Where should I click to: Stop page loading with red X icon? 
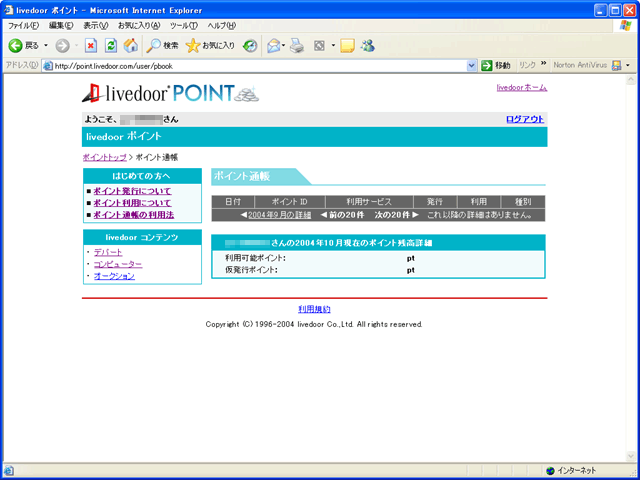[91, 46]
